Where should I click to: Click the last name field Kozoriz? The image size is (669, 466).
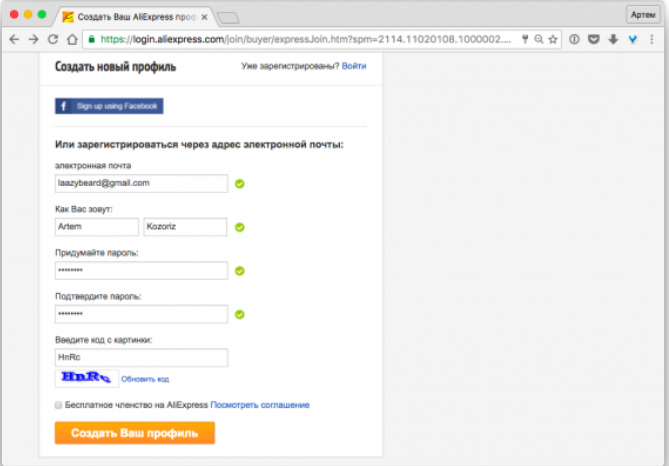tap(185, 227)
